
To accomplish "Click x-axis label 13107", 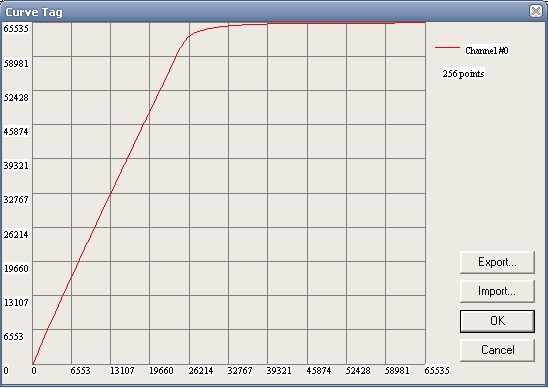I will 122,371.
